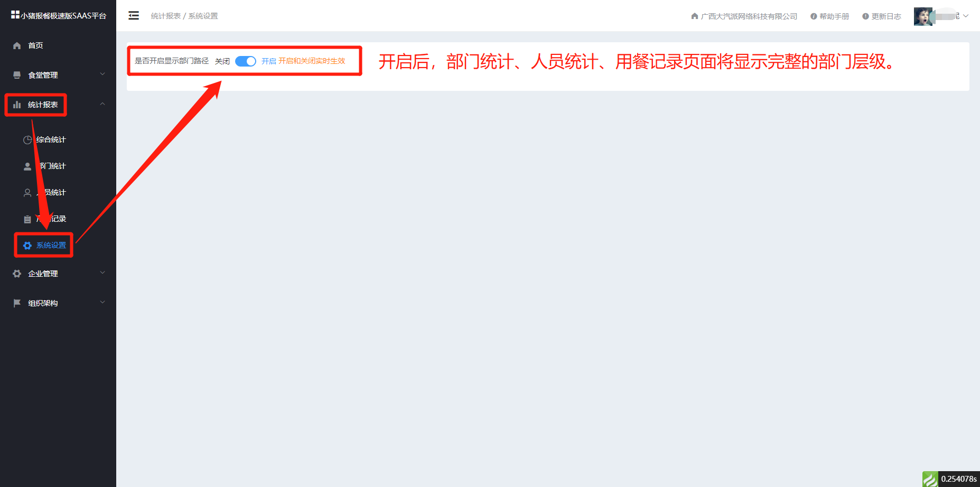Click the 首页 home icon
The image size is (980, 487).
[x=17, y=45]
